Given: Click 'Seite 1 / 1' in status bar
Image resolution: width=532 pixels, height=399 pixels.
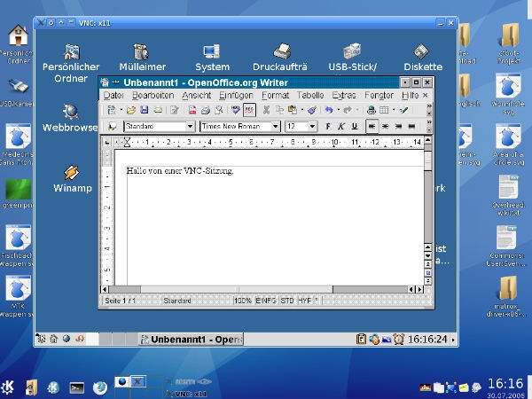Looking at the screenshot, I should 120,301.
